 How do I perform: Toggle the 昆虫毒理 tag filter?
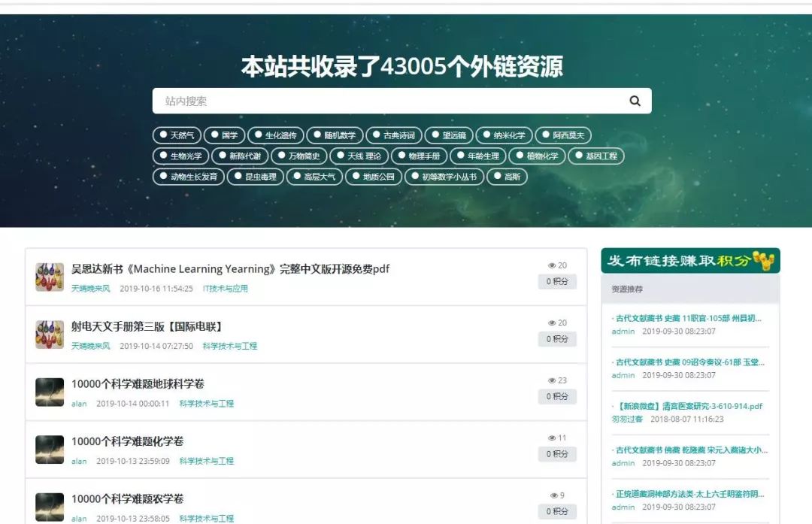pos(257,177)
